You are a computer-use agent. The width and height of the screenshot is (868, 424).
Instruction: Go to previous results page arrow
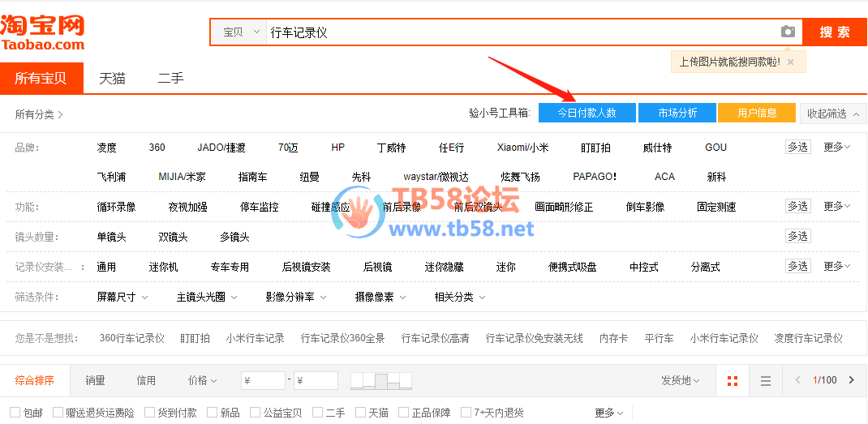[797, 380]
